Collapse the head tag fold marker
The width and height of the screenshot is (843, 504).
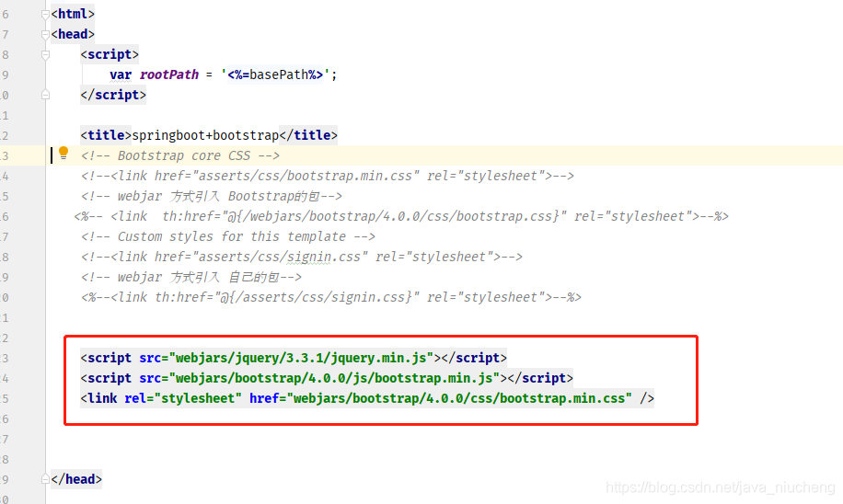pos(46,35)
